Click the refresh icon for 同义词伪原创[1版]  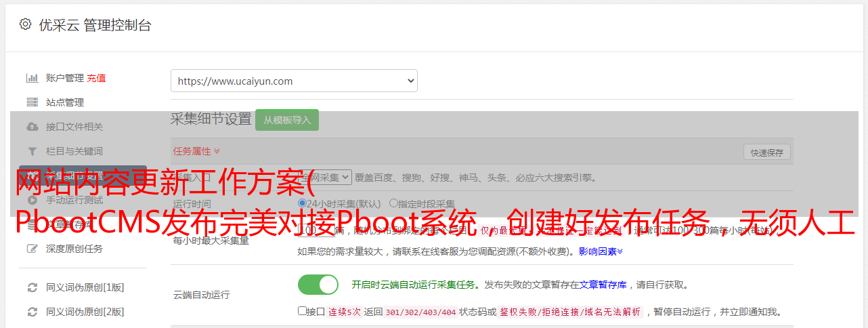(32, 287)
